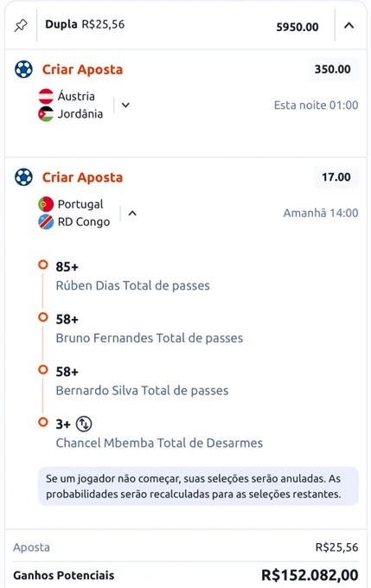Click the Portugal flag icon
This screenshot has width=371, height=588.
(x=46, y=204)
